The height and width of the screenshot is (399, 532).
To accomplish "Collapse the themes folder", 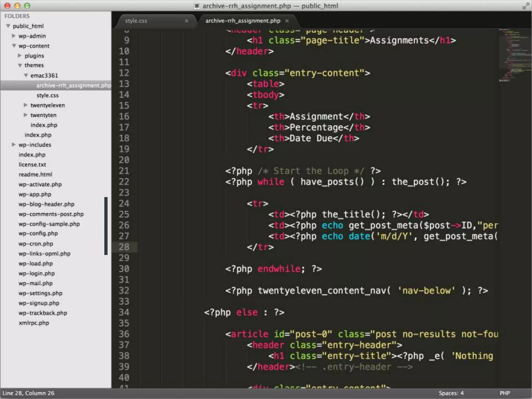I will click(20, 65).
